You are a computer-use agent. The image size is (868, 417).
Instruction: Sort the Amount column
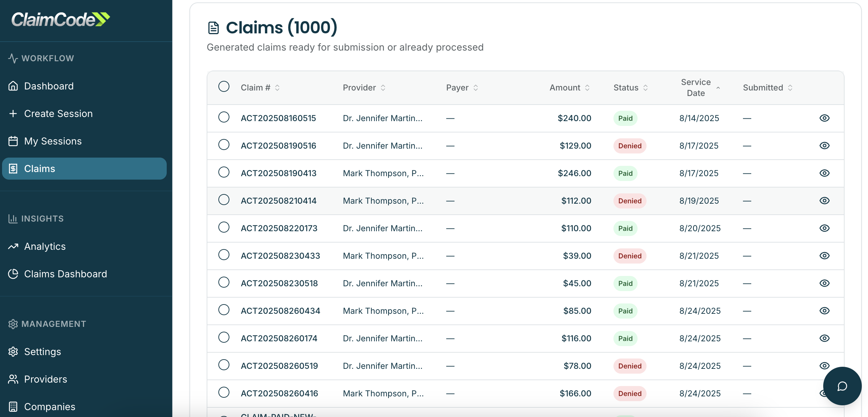tap(587, 88)
